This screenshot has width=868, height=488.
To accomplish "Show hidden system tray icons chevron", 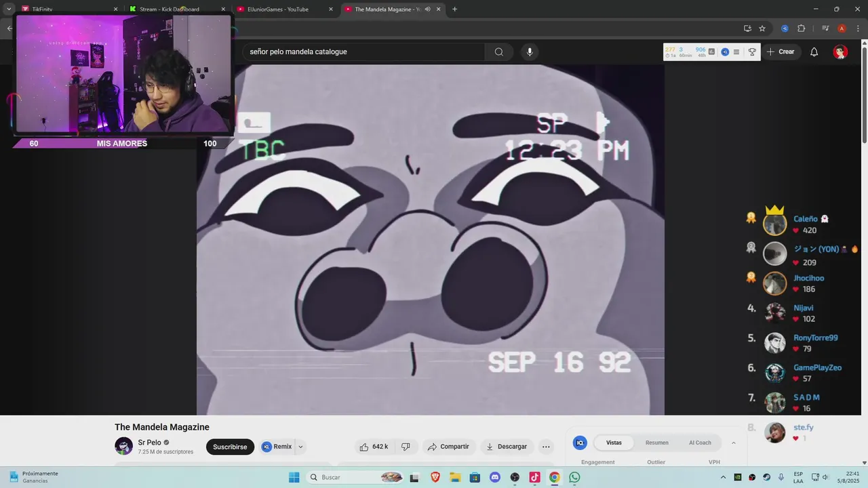I will click(x=723, y=477).
